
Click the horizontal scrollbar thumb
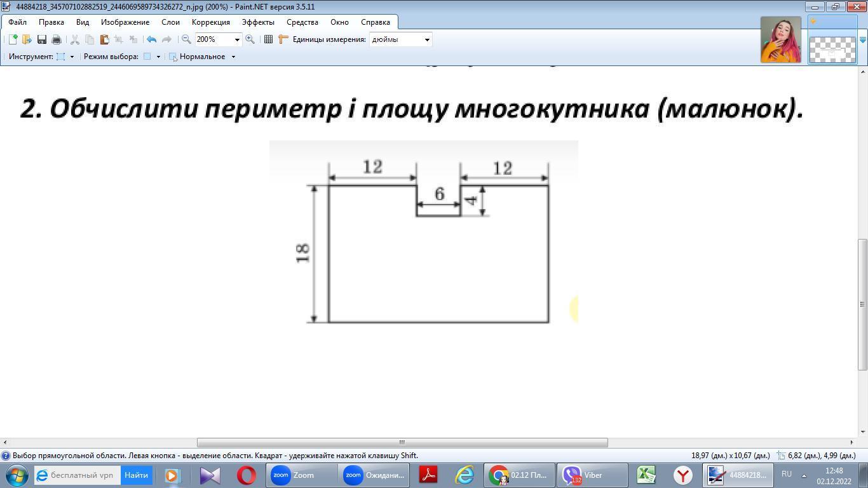coord(402,442)
